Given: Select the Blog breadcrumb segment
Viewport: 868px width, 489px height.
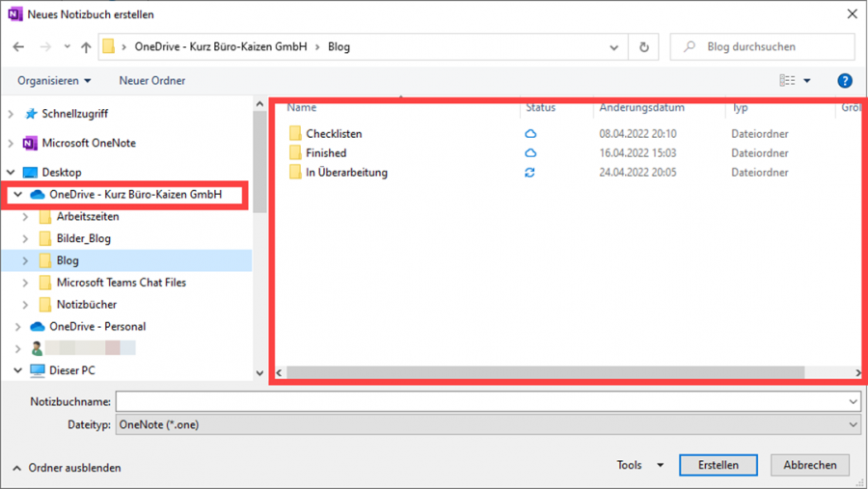Looking at the screenshot, I should tap(339, 47).
